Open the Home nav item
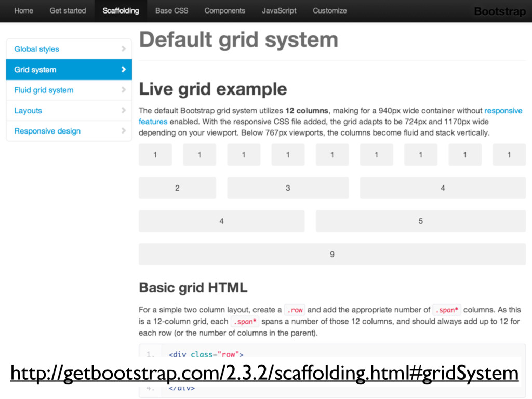532x399 pixels. [x=23, y=11]
